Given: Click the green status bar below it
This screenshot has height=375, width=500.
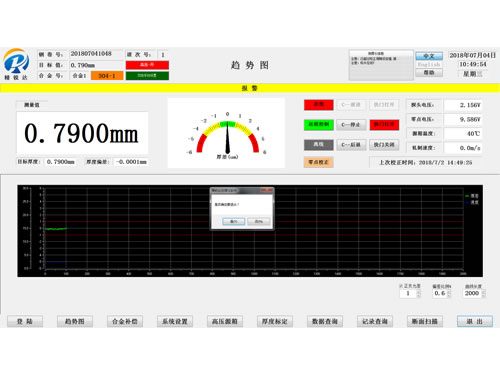Looking at the screenshot, I should (147, 76).
